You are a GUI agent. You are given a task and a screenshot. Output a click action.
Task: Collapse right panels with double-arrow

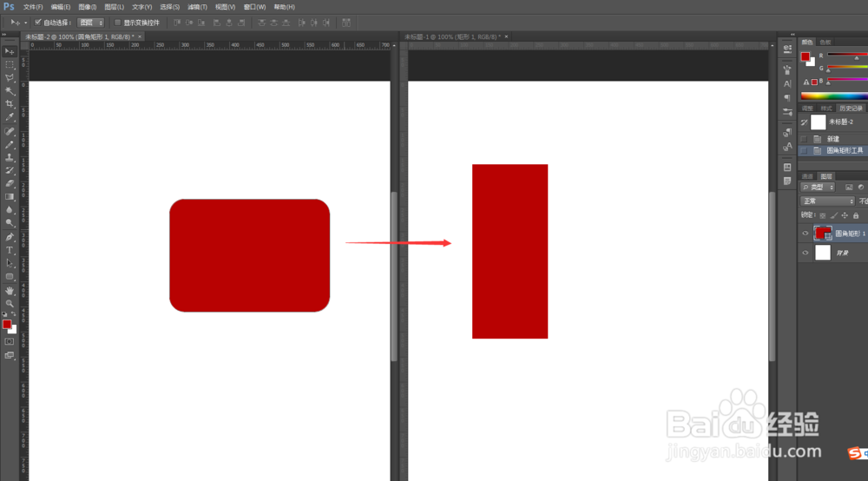(792, 35)
